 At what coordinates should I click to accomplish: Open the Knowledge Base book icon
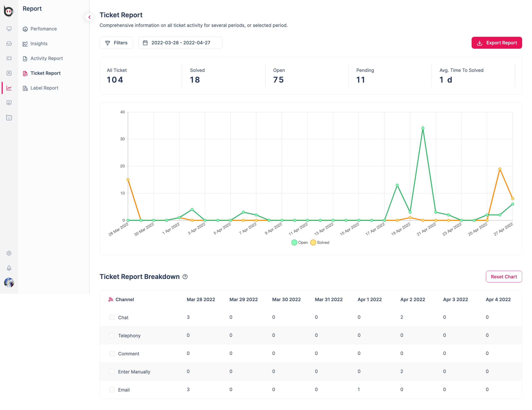[x=9, y=102]
